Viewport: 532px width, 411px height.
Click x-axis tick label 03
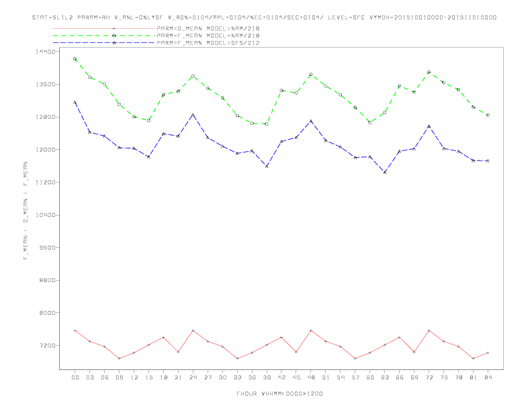[90, 377]
